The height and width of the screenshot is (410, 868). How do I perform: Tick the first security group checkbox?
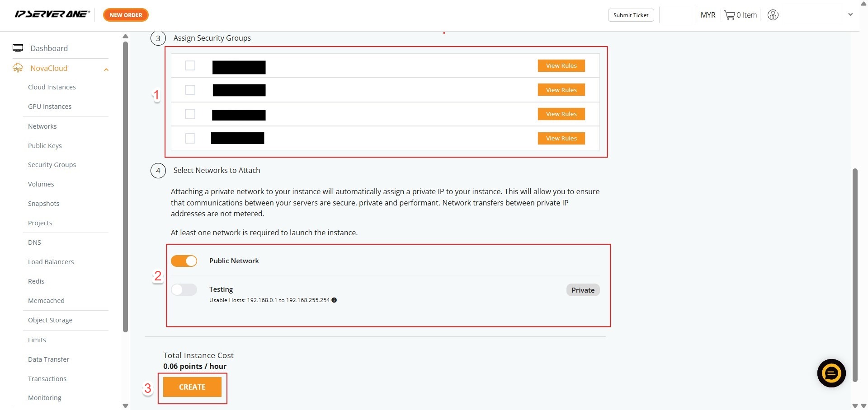tap(190, 66)
